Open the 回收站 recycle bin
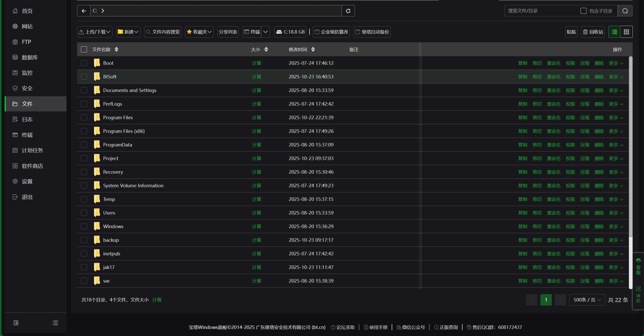This screenshot has width=644, height=336. tap(593, 32)
